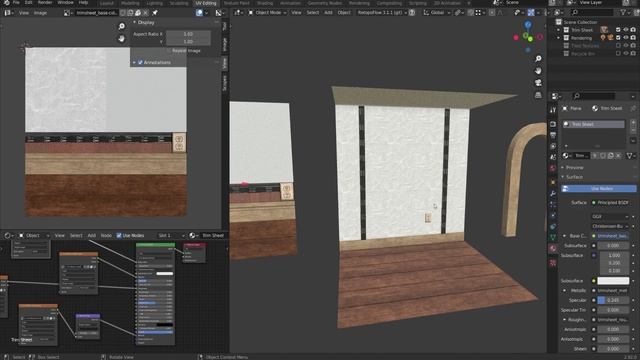Click add material slot plus button
Viewport: 640px width, 360px height.
pyautogui.click(x=633, y=122)
